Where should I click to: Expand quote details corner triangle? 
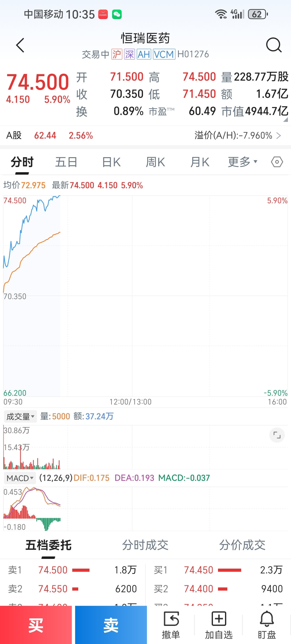pyautogui.click(x=285, y=120)
